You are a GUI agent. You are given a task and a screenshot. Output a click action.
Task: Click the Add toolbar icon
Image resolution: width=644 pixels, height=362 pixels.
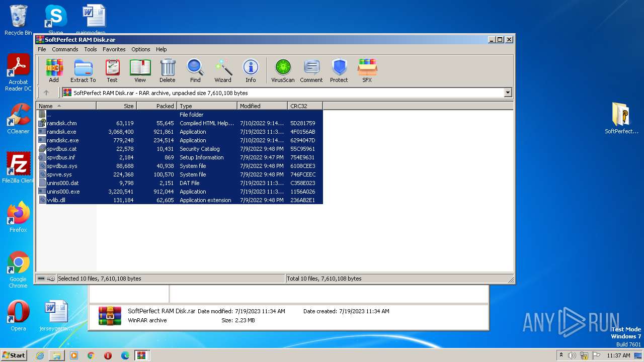(x=54, y=70)
